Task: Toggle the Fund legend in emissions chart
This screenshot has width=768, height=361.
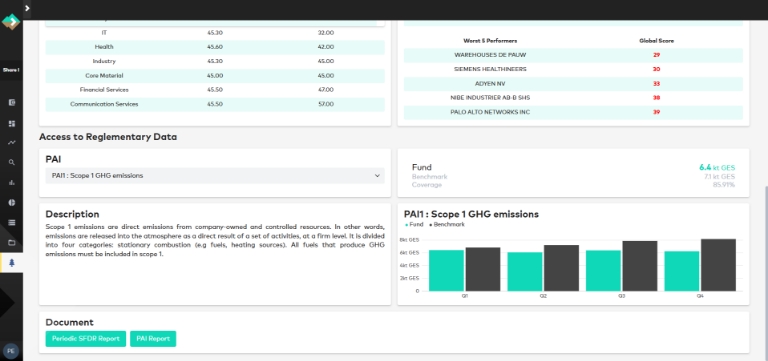Action: [x=414, y=224]
